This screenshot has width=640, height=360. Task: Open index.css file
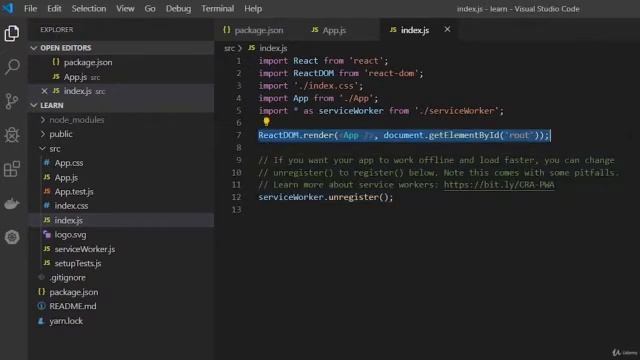(71, 206)
